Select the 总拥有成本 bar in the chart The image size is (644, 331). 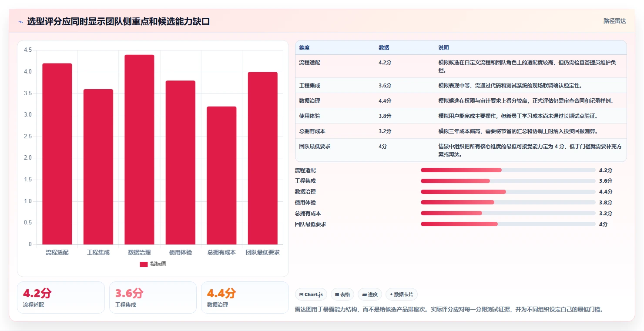(x=221, y=176)
